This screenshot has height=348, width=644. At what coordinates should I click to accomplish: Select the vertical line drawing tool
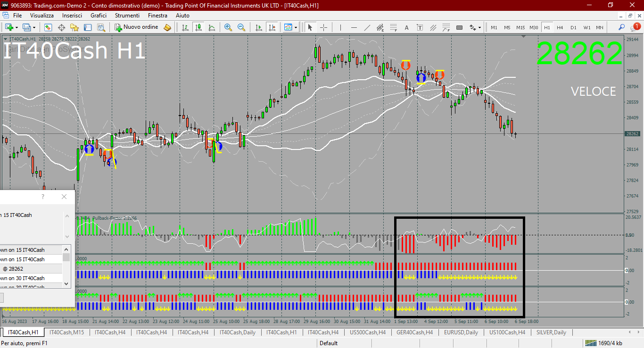click(340, 27)
